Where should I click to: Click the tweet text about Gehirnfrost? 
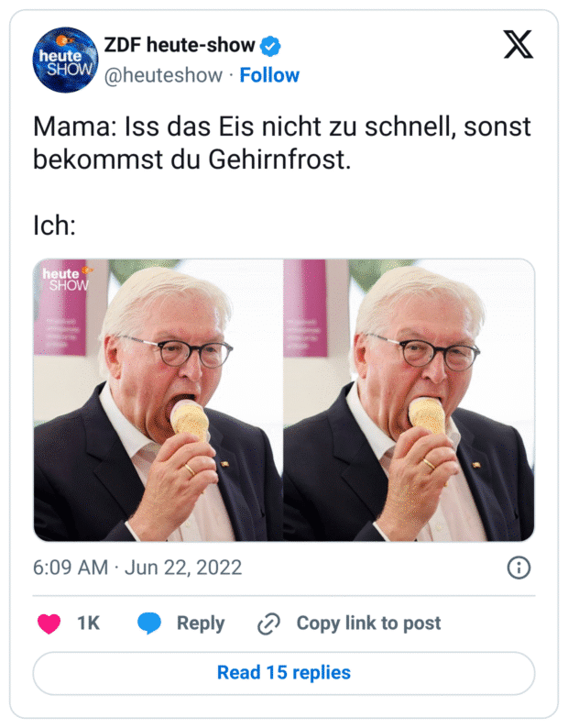[281, 143]
